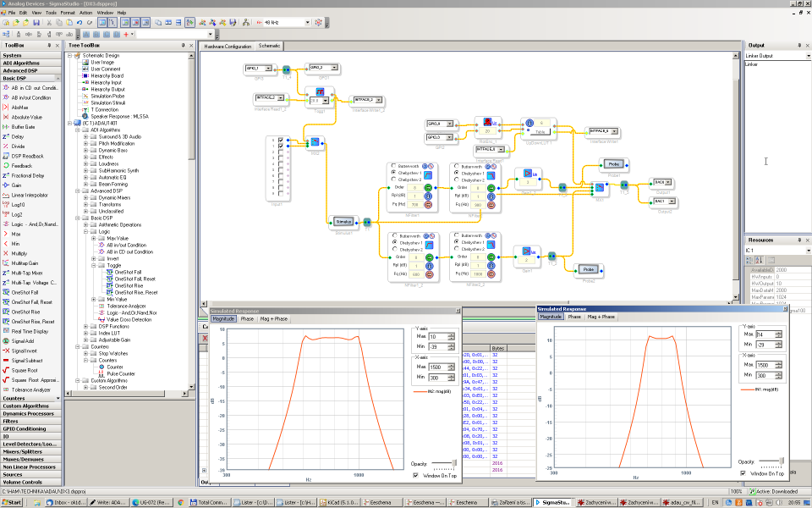
Task: Click the New project toolbar icon
Action: (x=6, y=23)
